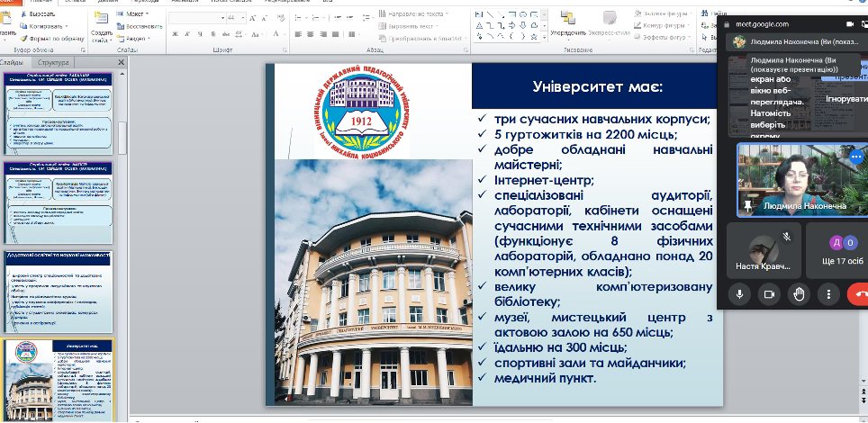Toggle Italic (К) formatting
Viewport: 868px width, 423px height.
(x=187, y=34)
